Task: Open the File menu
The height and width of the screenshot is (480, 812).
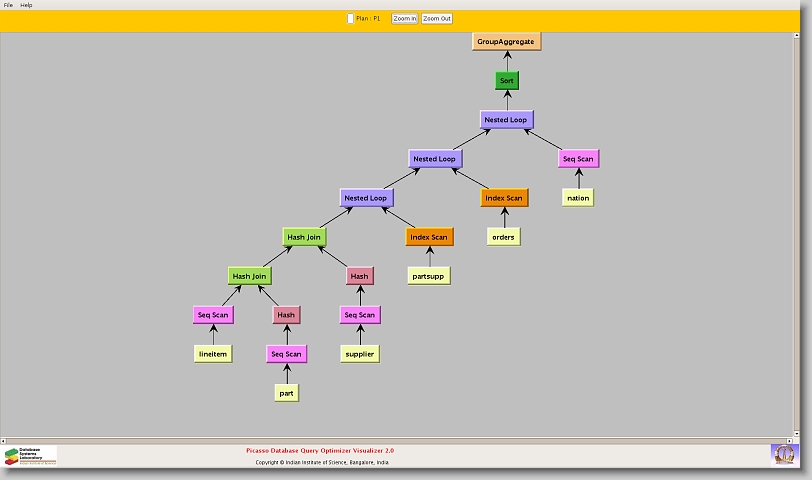Action: pyautogui.click(x=8, y=5)
